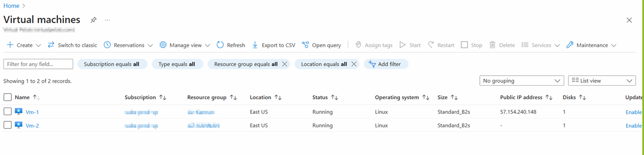
Task: Sort by Operating system column
Action: [x=402, y=97]
